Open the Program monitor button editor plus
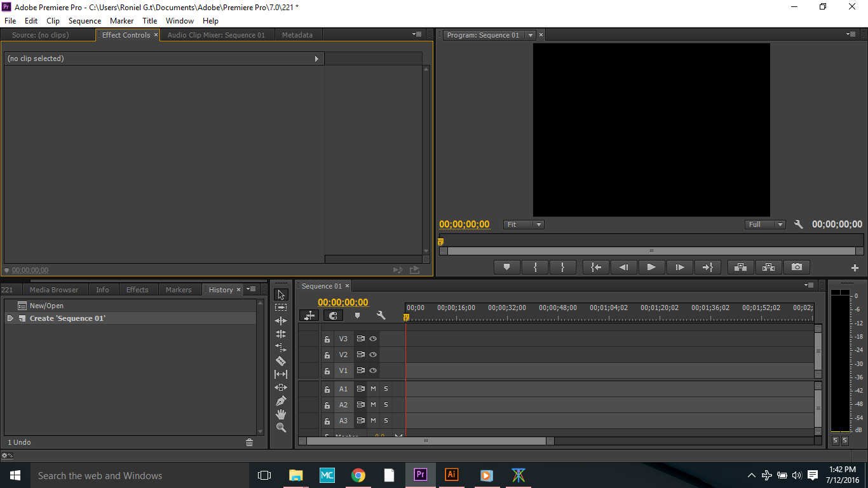Screen dimensions: 868x488 point(855,268)
